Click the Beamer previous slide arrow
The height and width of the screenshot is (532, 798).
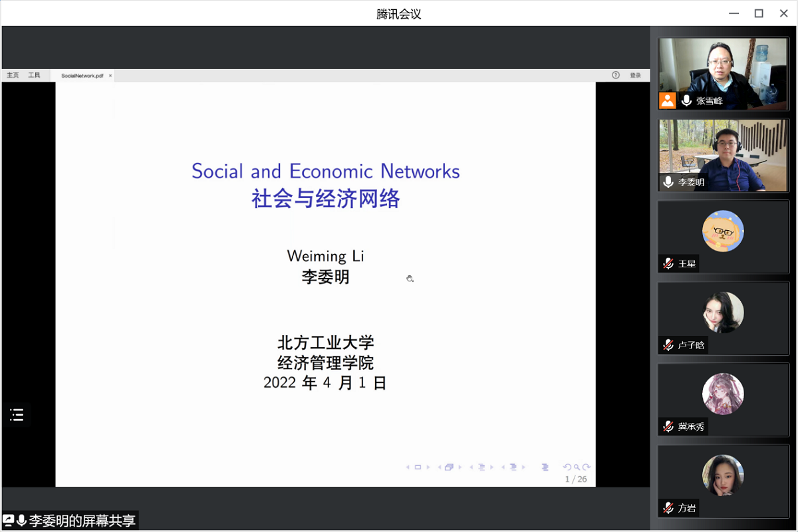pyautogui.click(x=408, y=467)
